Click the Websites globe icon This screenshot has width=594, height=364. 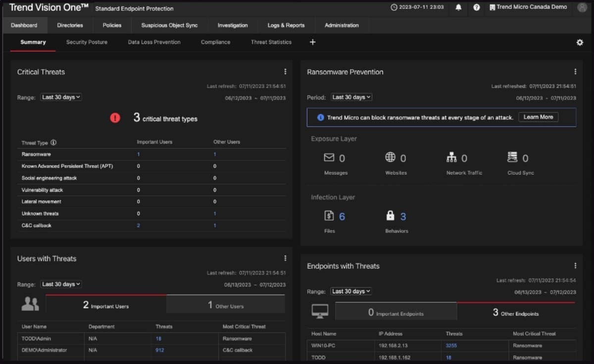click(x=391, y=157)
